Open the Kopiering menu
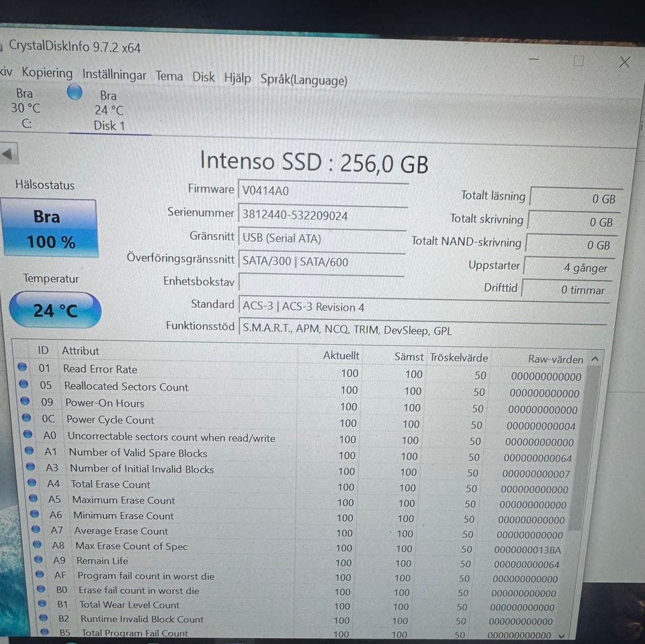Image resolution: width=645 pixels, height=644 pixels. 47,73
